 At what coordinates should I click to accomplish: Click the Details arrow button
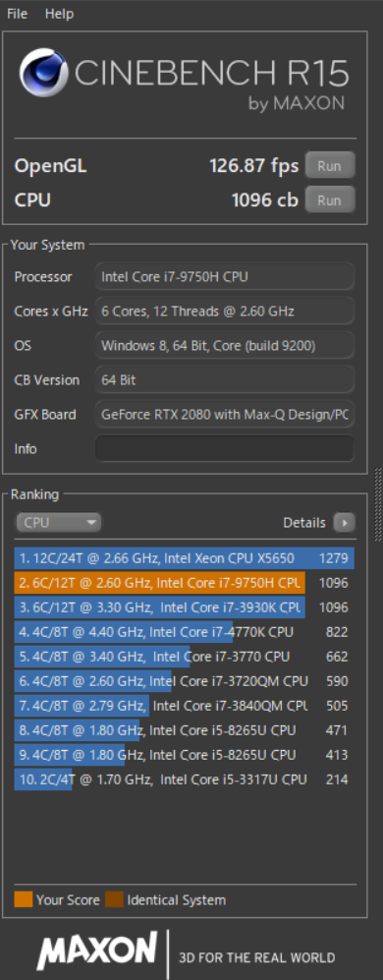[x=345, y=523]
